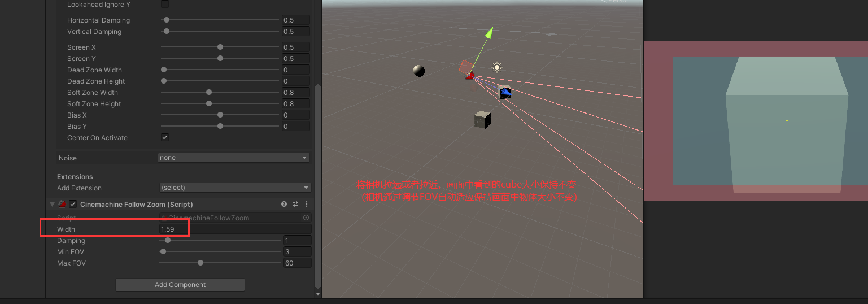This screenshot has height=304, width=868.
Task: Click Width property label
Action: (66, 229)
